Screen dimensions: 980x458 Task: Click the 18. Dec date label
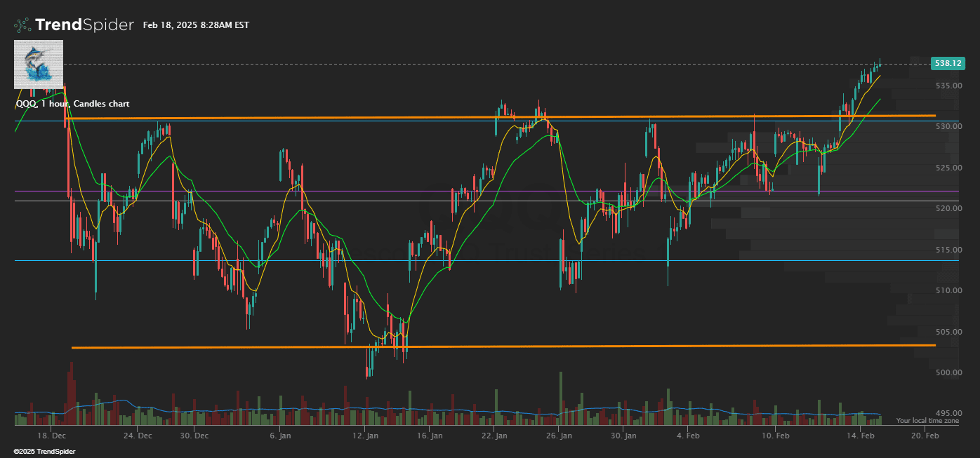[53, 436]
